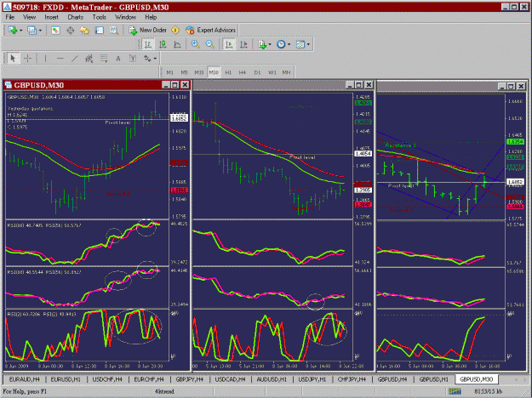This screenshot has width=532, height=398.
Task: Zoom in on the chart
Action: [195, 44]
